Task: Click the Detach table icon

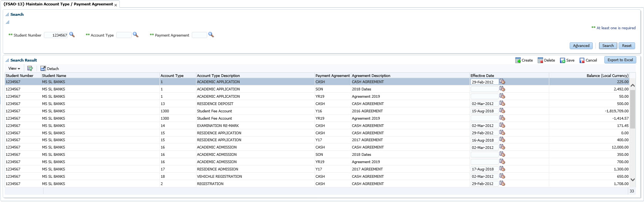Action: coord(43,68)
